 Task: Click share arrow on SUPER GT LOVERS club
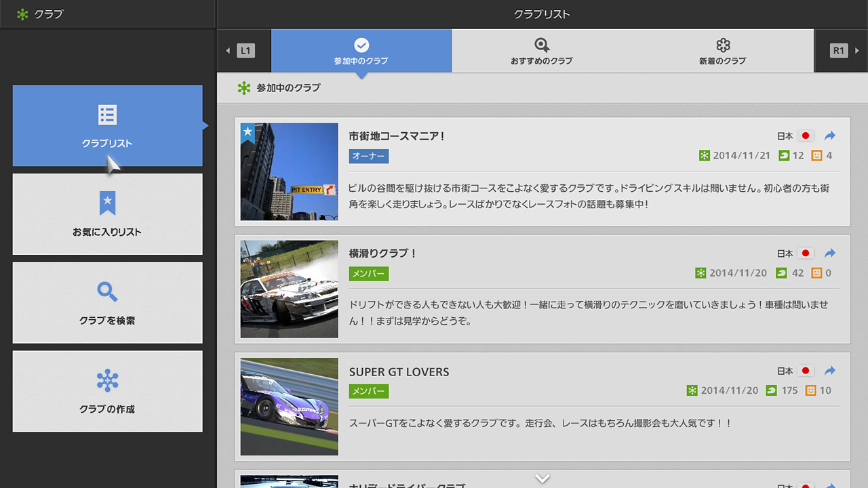pyautogui.click(x=830, y=371)
